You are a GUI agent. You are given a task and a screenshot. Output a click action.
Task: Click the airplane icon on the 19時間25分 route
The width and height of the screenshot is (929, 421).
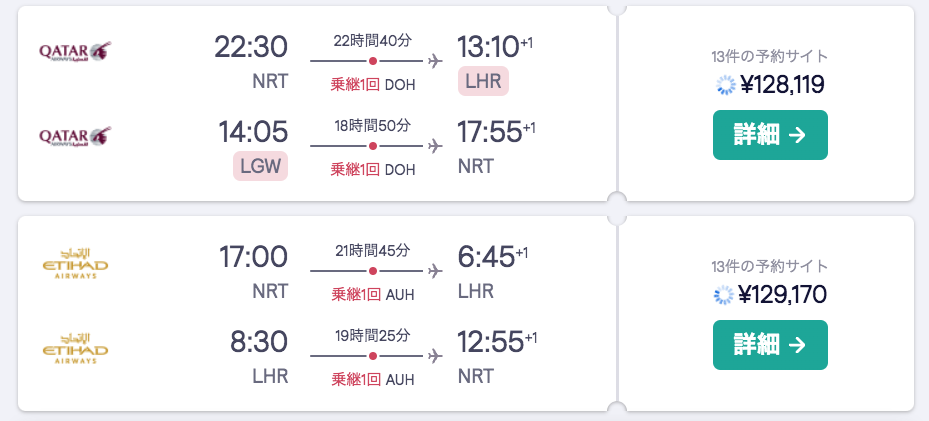pyautogui.click(x=435, y=356)
